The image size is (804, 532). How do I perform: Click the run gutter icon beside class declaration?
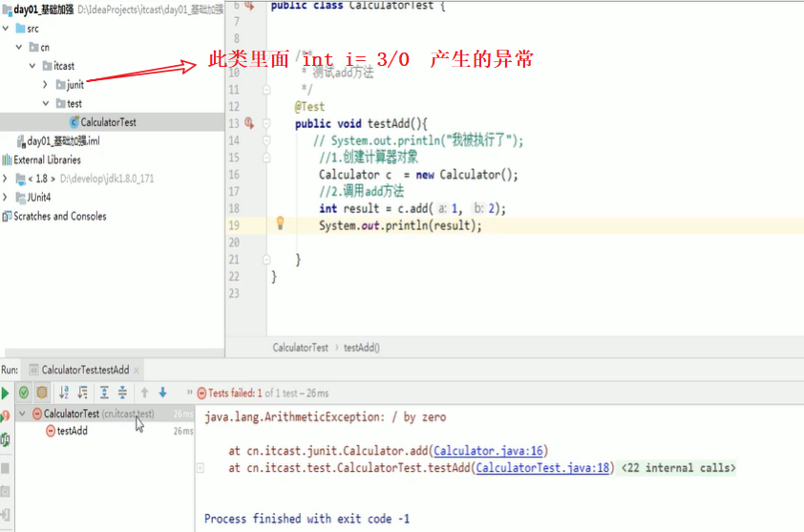[x=250, y=6]
